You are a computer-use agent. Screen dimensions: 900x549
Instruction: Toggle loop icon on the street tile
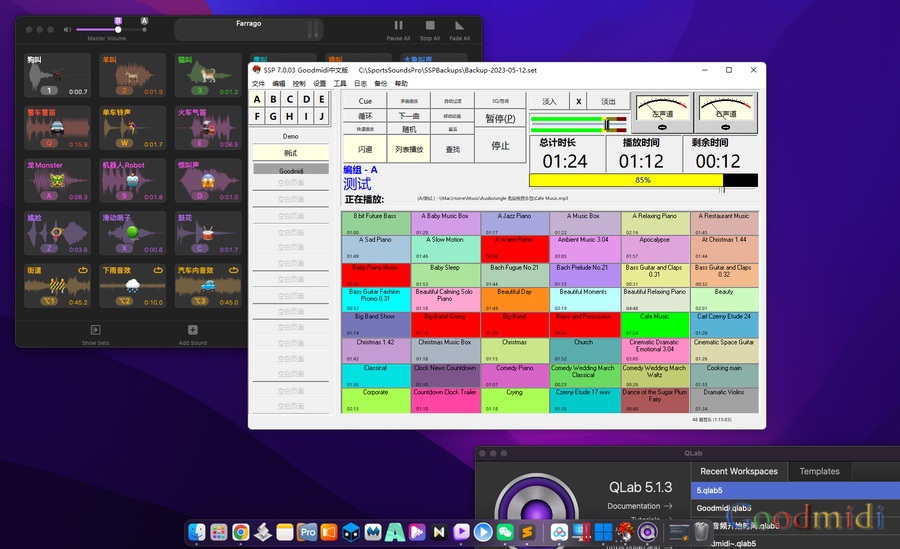click(x=83, y=270)
